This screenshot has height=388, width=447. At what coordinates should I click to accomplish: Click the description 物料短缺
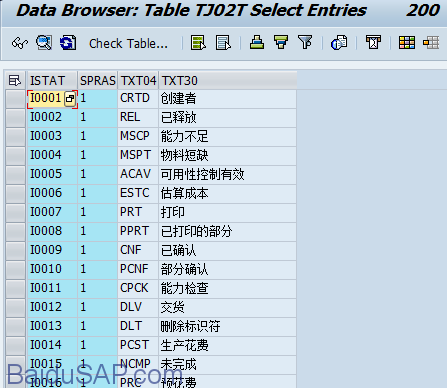pyautogui.click(x=184, y=156)
